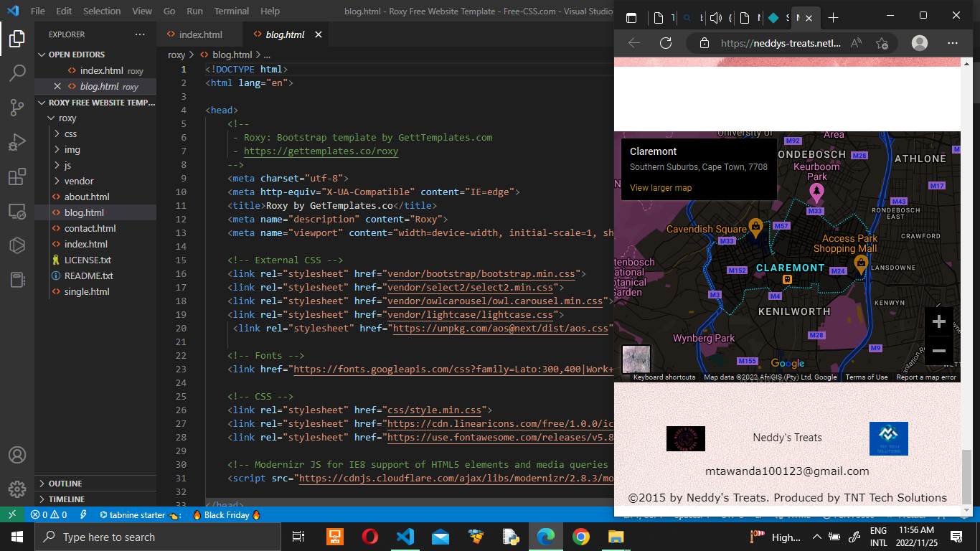Open the Terminal menu
Screen dimensions: 980x551
point(232,11)
